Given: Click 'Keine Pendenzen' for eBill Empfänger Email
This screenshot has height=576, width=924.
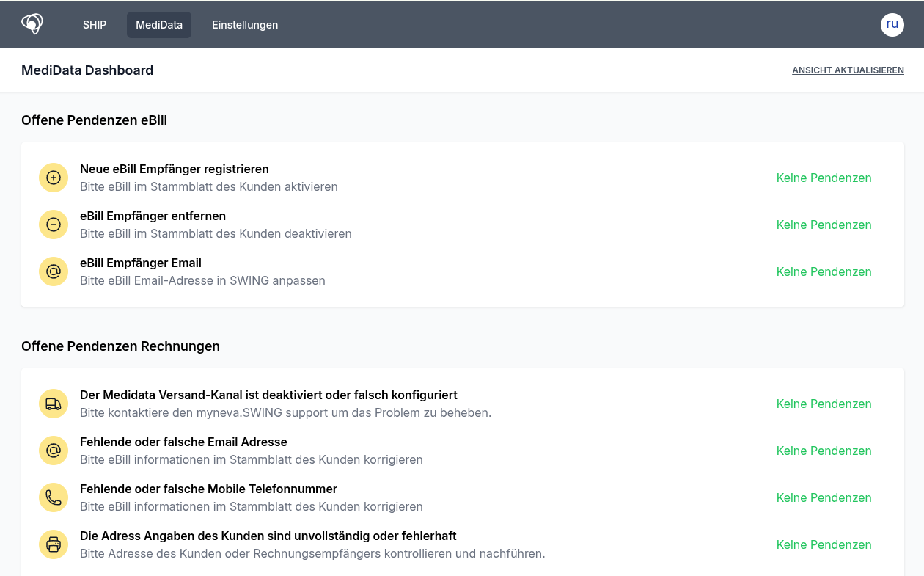Looking at the screenshot, I should (824, 271).
